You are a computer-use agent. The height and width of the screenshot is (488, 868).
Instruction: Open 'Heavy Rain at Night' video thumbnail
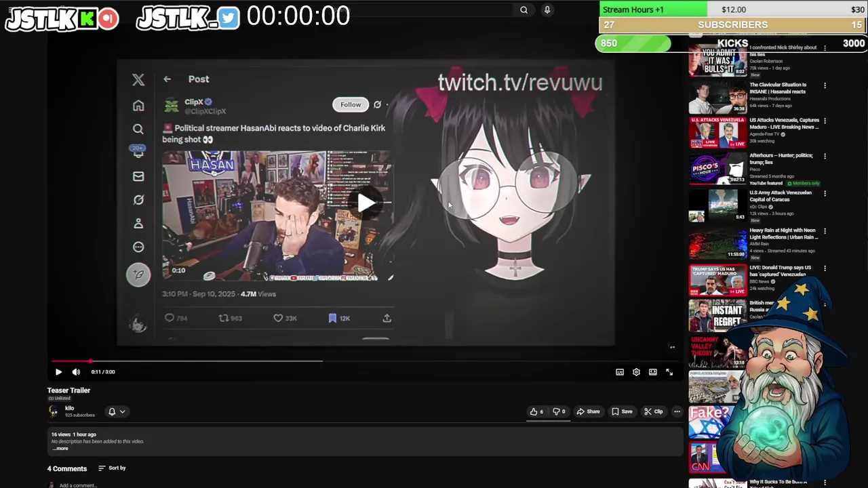[717, 243]
